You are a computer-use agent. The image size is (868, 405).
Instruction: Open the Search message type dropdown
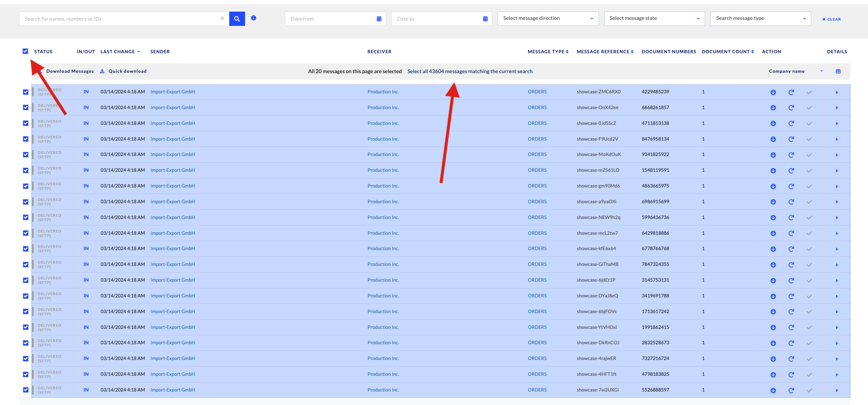coord(761,18)
